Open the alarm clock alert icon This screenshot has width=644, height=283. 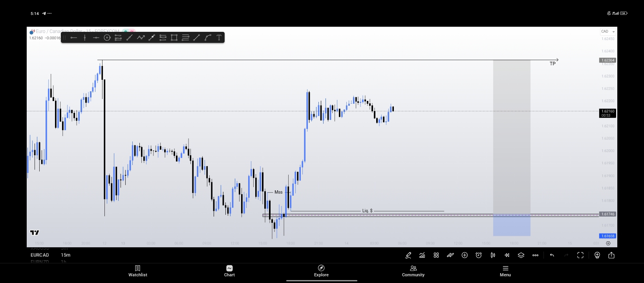click(x=479, y=255)
